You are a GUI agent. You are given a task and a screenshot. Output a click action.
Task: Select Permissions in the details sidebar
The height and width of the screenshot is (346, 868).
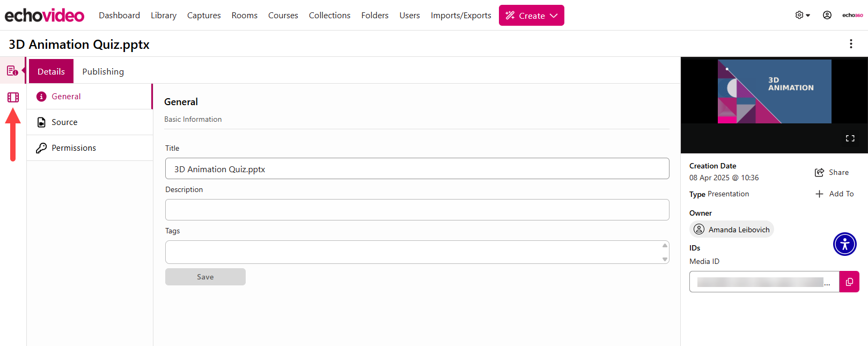73,148
